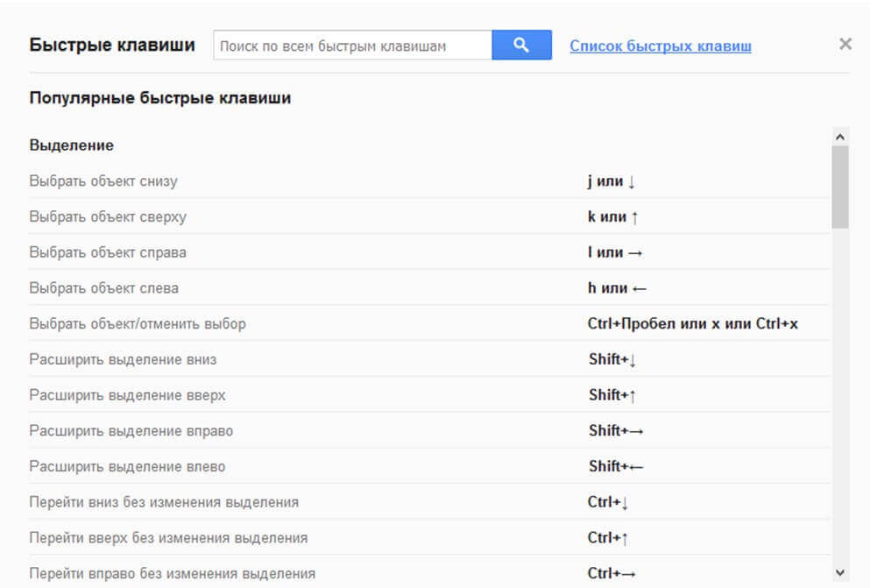The image size is (870, 588).
Task: Close the Быстрые клавиши dialog
Action: point(845,44)
